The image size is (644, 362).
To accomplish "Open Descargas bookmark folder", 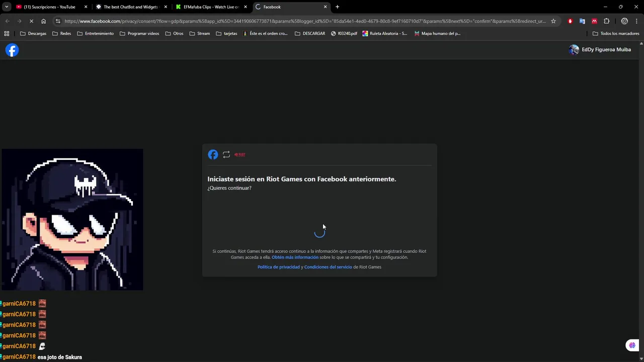I will (33, 34).
